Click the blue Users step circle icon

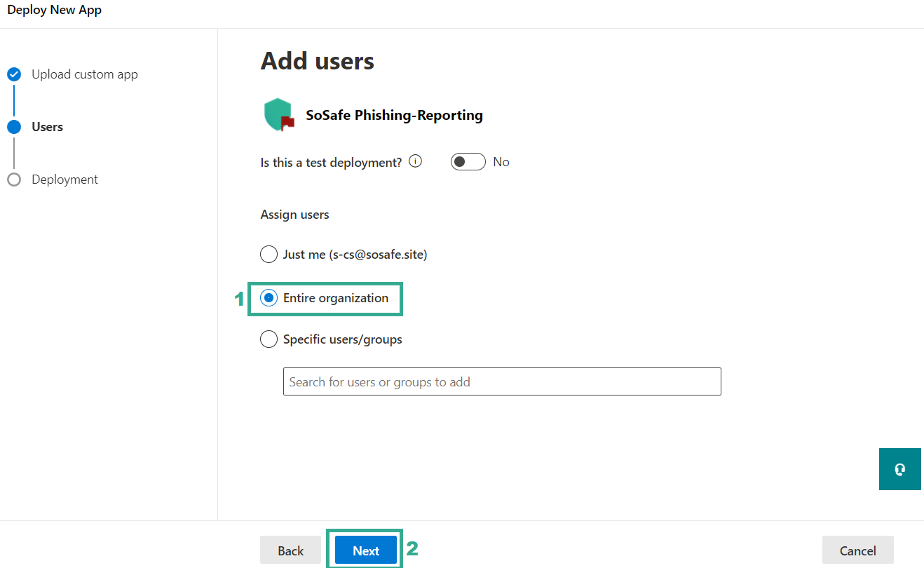click(x=14, y=127)
